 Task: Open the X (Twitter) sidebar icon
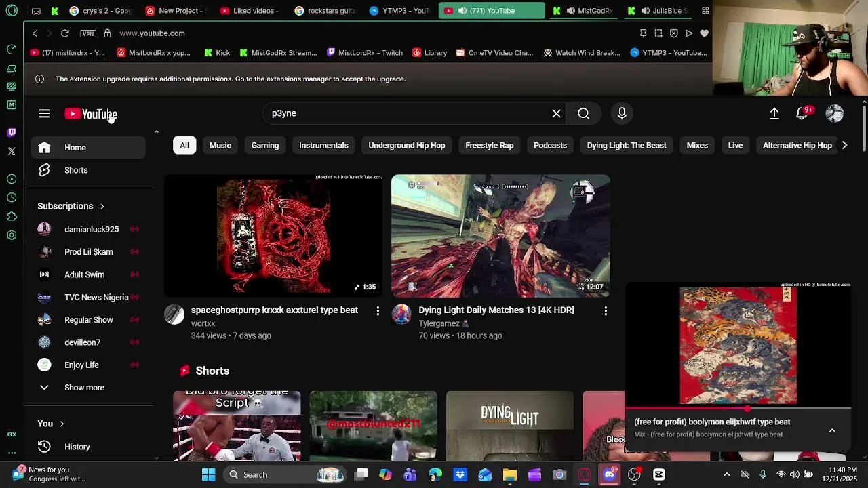(x=12, y=151)
